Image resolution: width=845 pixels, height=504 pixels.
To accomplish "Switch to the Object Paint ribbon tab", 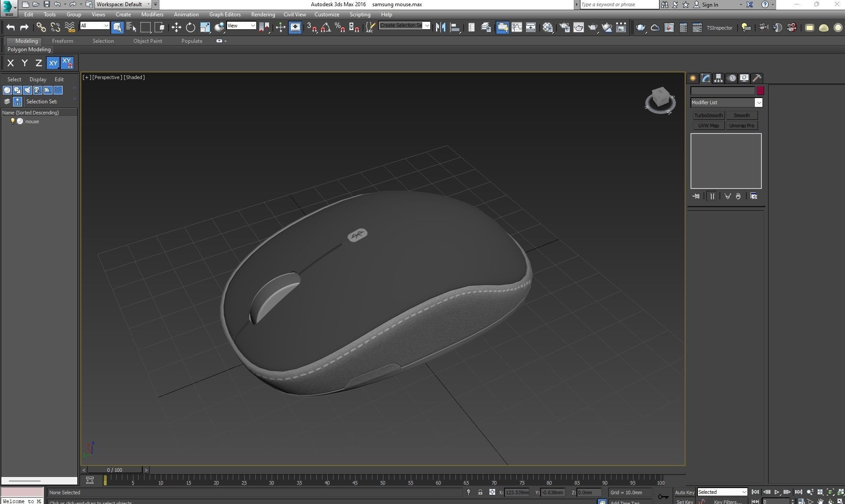I will click(x=148, y=41).
